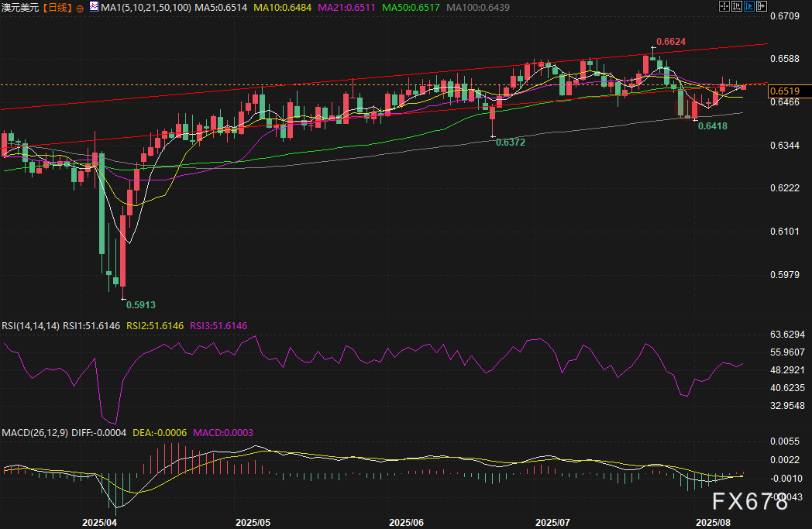Click the 0.6624 high price marker
812x529 pixels.
tap(671, 41)
